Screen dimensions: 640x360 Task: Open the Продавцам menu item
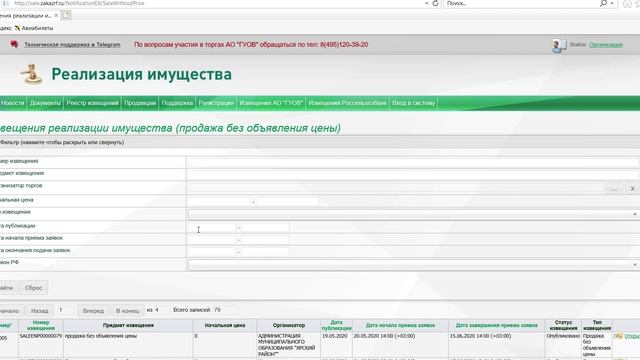pos(140,103)
